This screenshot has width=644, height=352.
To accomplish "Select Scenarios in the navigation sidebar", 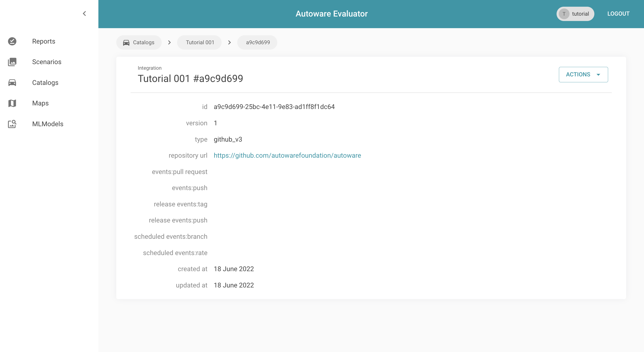I will 47,62.
